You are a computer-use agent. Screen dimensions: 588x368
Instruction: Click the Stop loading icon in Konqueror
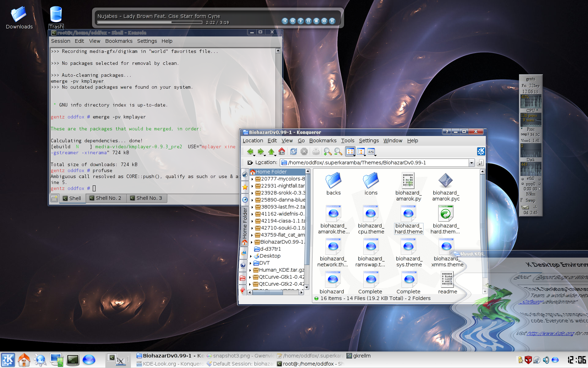pyautogui.click(x=304, y=151)
